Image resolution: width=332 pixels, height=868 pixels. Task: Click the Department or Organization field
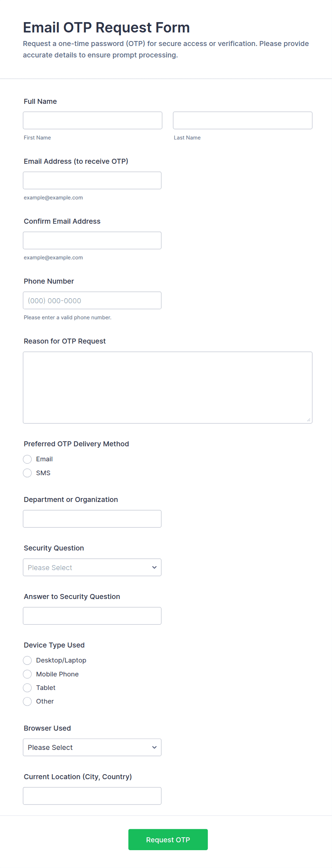[92, 519]
